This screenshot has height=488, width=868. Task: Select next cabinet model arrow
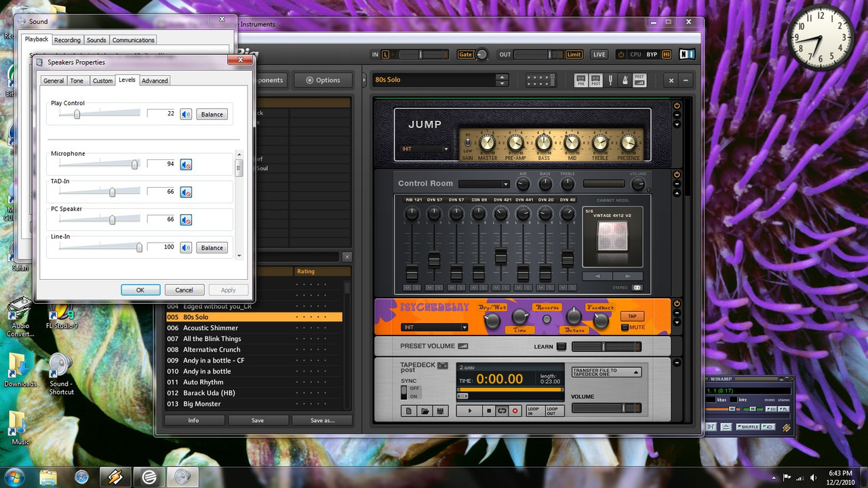coord(628,276)
